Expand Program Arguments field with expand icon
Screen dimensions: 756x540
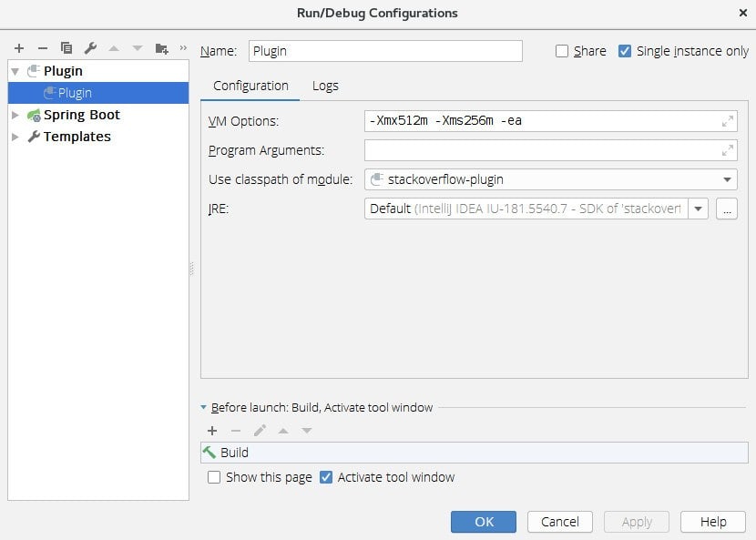click(x=728, y=150)
